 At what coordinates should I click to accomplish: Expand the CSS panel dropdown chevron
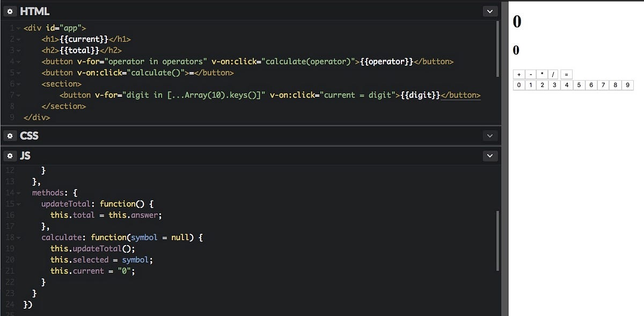489,136
